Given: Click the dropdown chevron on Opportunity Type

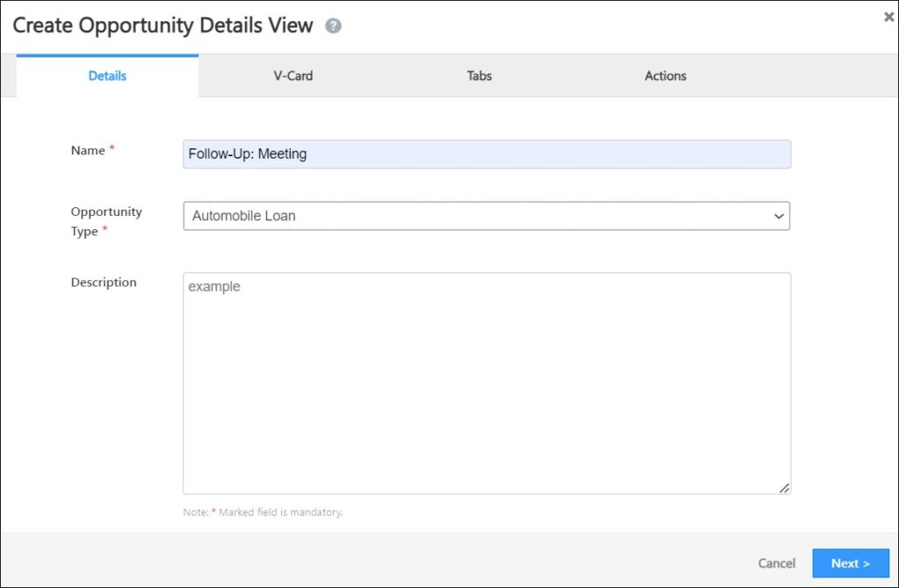Looking at the screenshot, I should [x=777, y=215].
